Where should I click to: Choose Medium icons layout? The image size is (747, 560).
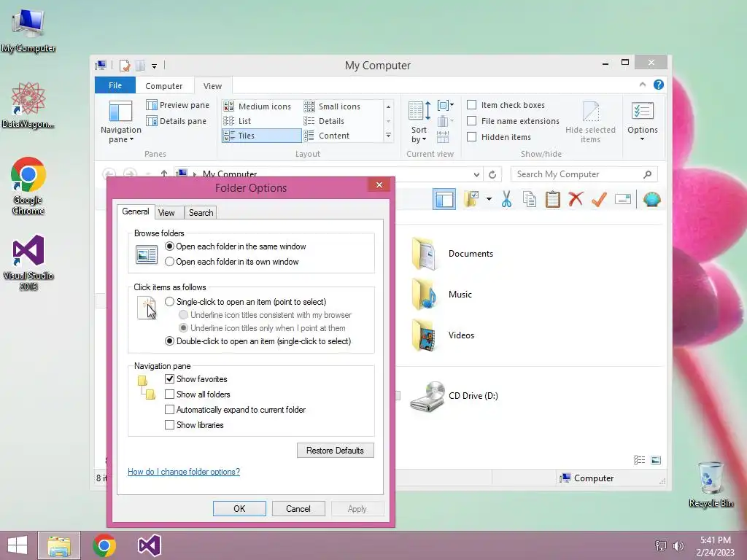pos(258,106)
